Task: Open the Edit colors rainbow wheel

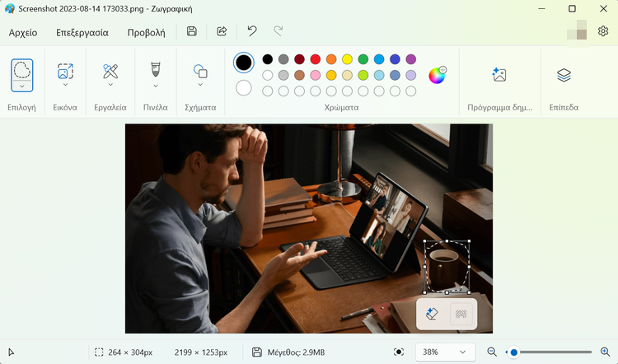Action: point(437,75)
